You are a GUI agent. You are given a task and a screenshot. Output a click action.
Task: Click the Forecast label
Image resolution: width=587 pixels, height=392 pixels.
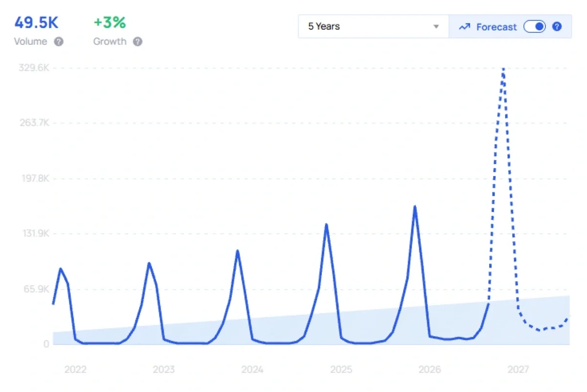coord(497,27)
